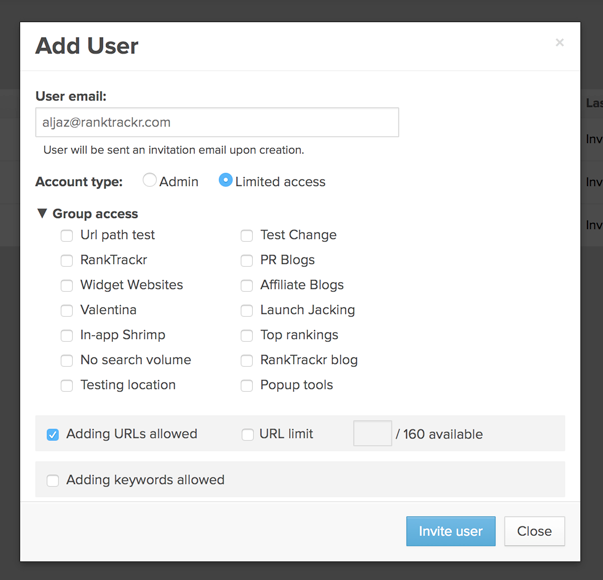The image size is (603, 580).
Task: Enable Adding keywords allowed
Action: point(53,480)
